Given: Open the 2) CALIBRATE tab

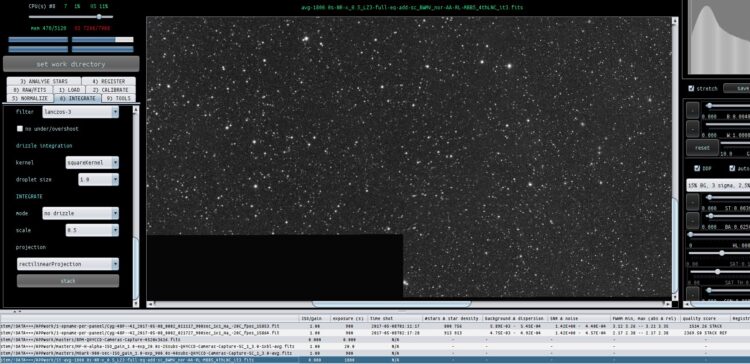Looking at the screenshot, I should click(x=110, y=90).
